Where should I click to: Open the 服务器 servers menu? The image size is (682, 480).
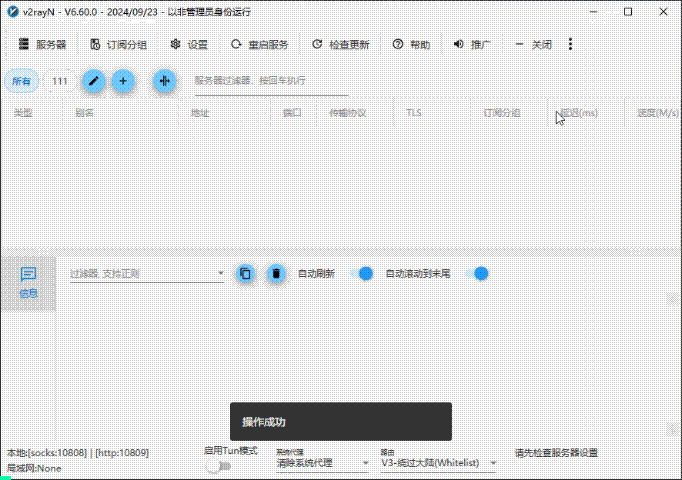tap(42, 44)
